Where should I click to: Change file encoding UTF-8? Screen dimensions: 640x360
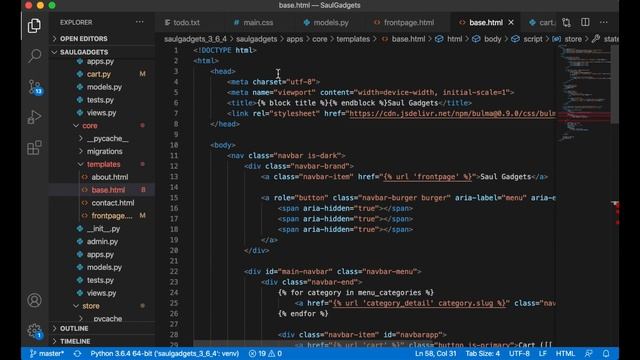pyautogui.click(x=519, y=353)
